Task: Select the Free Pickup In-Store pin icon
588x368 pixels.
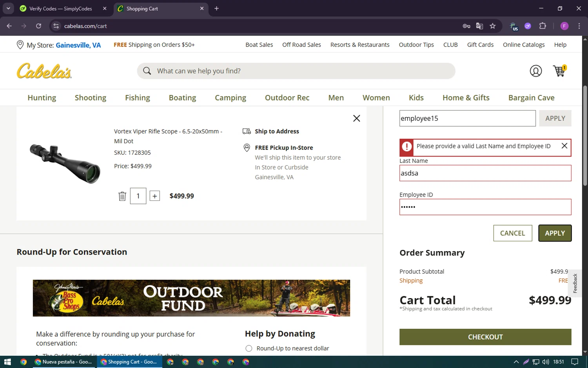Action: tap(247, 148)
